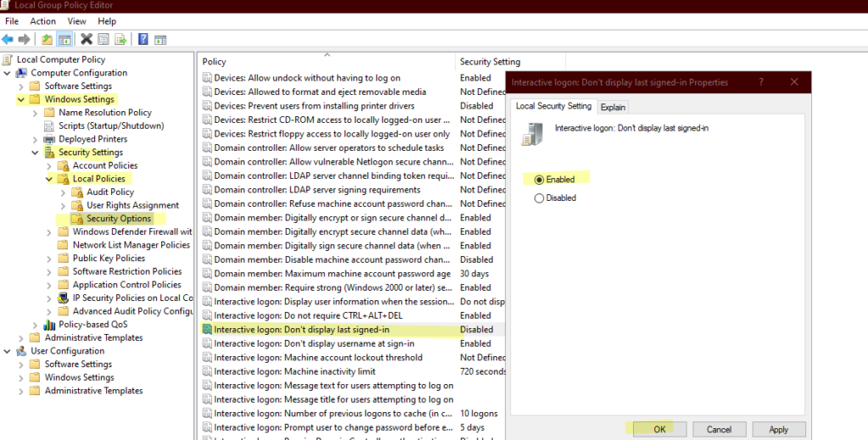Click the User Configuration user icon
The height and width of the screenshot is (440, 868).
click(21, 351)
